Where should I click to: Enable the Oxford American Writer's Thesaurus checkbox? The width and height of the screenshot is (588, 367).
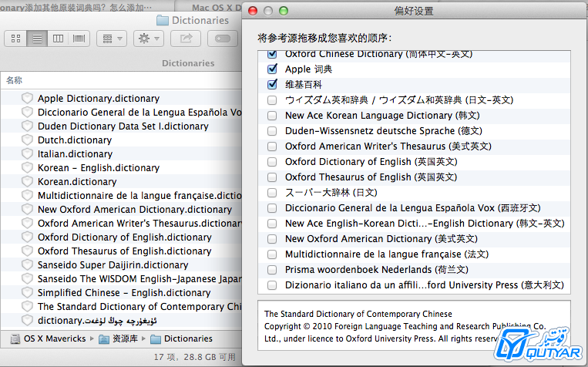point(272,146)
